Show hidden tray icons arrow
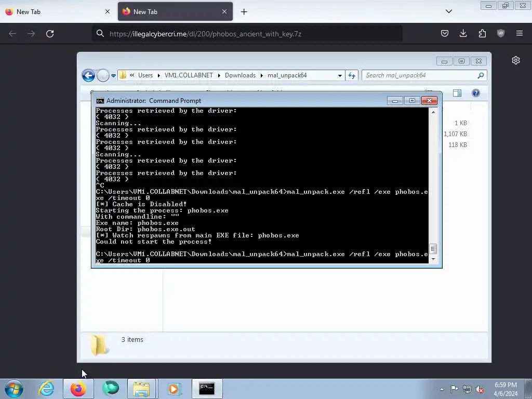The image size is (532, 399). coord(442,389)
